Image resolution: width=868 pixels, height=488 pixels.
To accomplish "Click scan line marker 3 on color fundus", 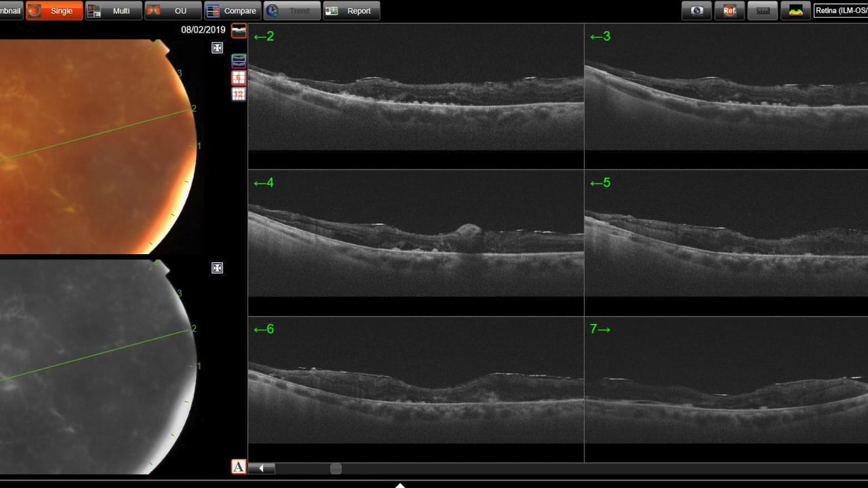I will [x=180, y=73].
